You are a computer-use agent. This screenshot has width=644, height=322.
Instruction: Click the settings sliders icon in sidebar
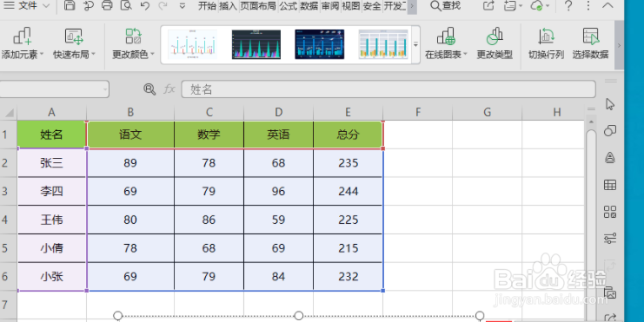coord(610,239)
